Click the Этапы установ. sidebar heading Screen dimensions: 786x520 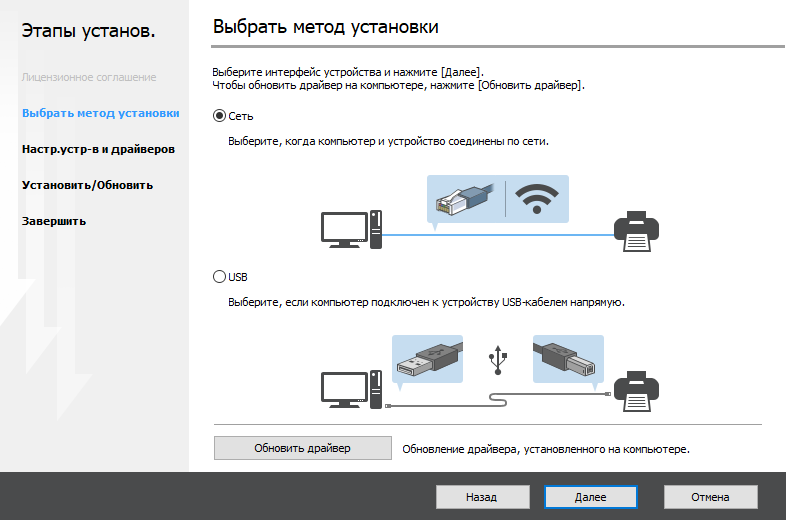click(x=88, y=31)
